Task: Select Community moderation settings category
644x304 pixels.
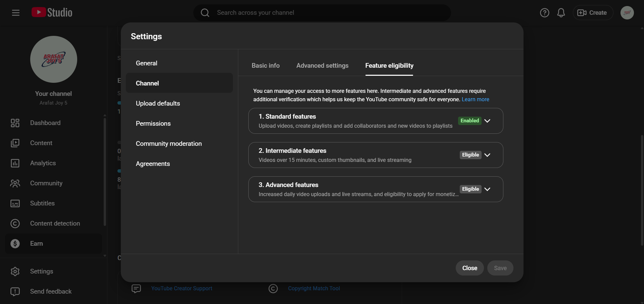Action: [x=168, y=144]
